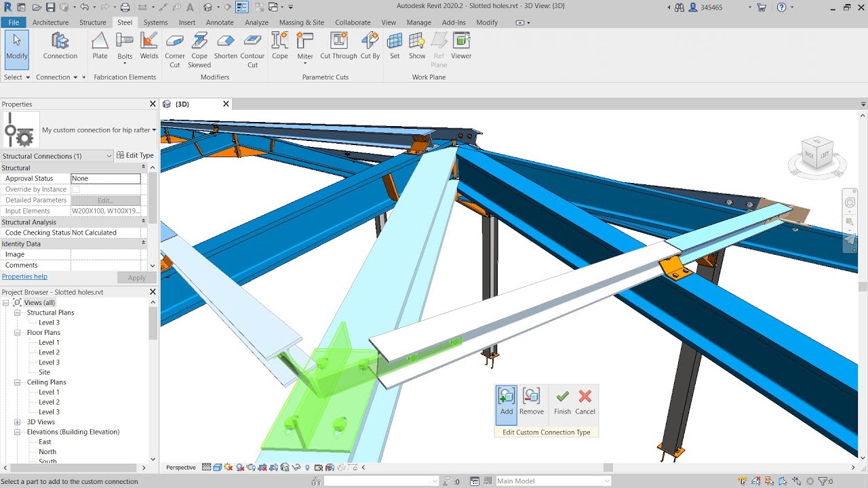Click the Edit Type button
The width and height of the screenshot is (868, 488).
pyautogui.click(x=136, y=156)
